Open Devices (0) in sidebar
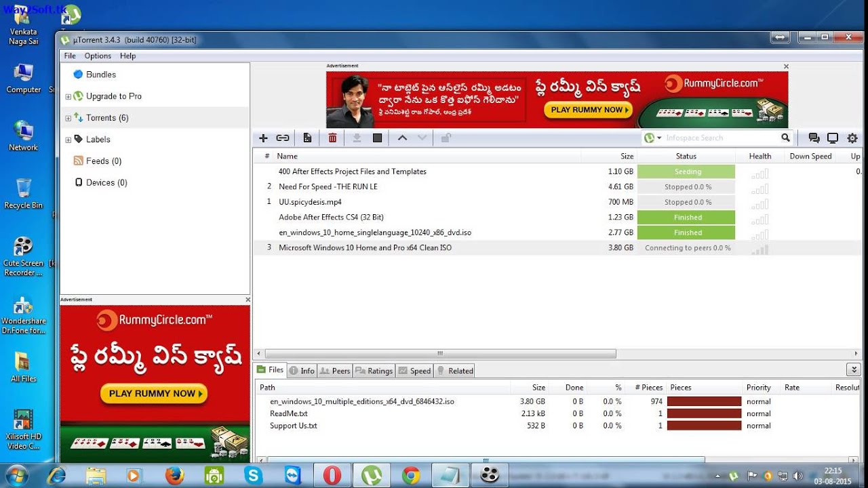868x488 pixels. pyautogui.click(x=106, y=183)
